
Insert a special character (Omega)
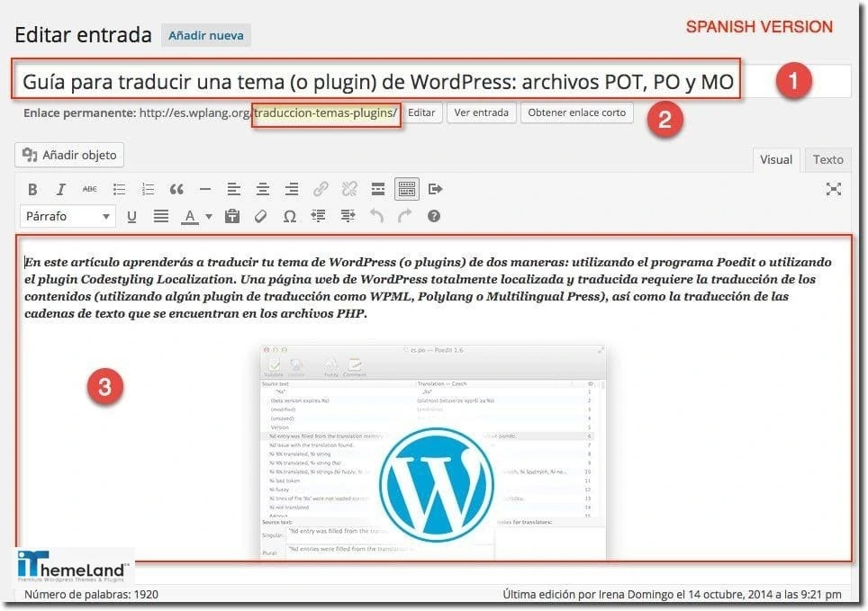point(290,216)
